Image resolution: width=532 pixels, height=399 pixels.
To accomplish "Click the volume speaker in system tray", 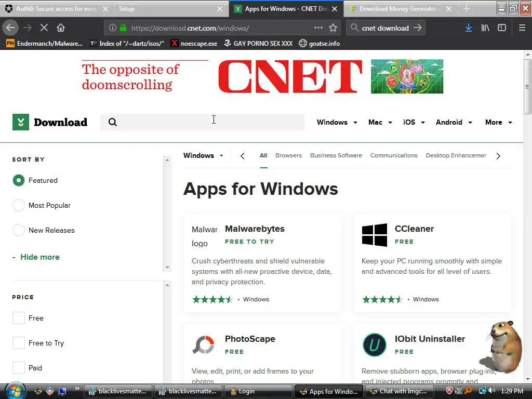I will coord(491,391).
